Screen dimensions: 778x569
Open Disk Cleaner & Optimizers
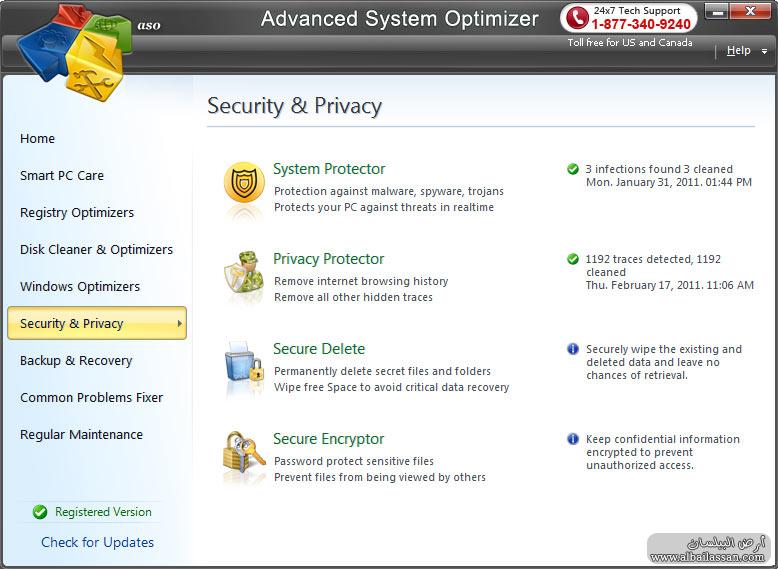point(96,250)
